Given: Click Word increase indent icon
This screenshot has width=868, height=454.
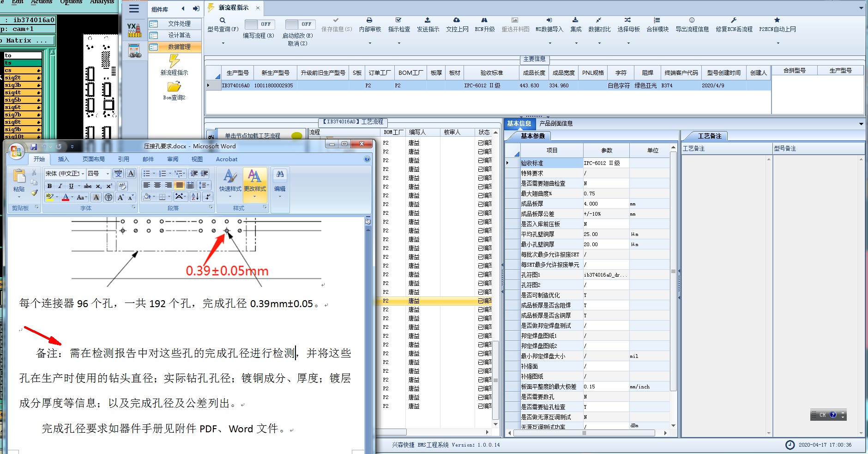Looking at the screenshot, I should tap(205, 173).
